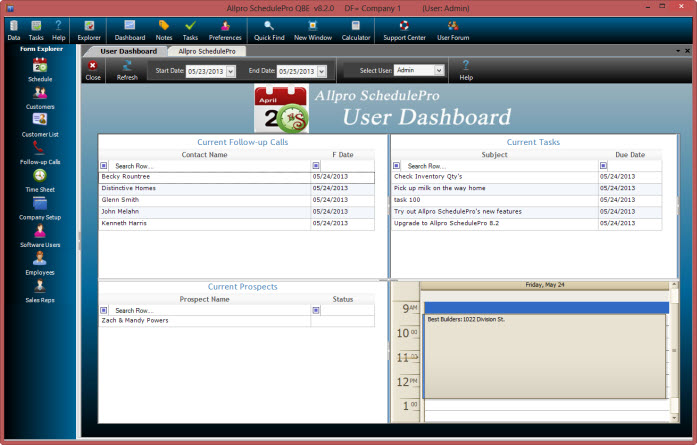Select the Check Inventory Qty's task
Viewport: 697px width, 445px height.
[526, 177]
